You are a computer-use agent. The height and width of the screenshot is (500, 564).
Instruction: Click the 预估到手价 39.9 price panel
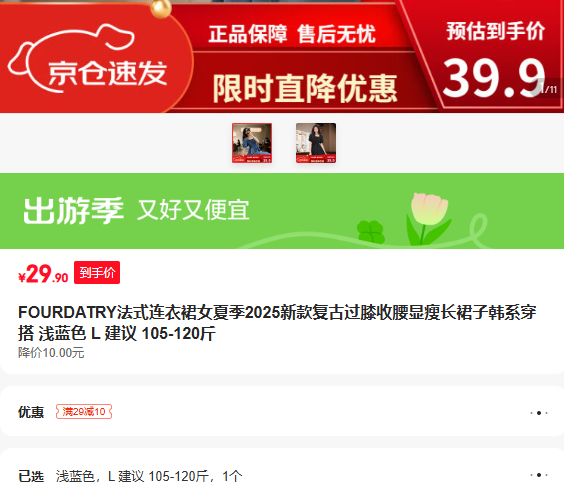(x=496, y=59)
